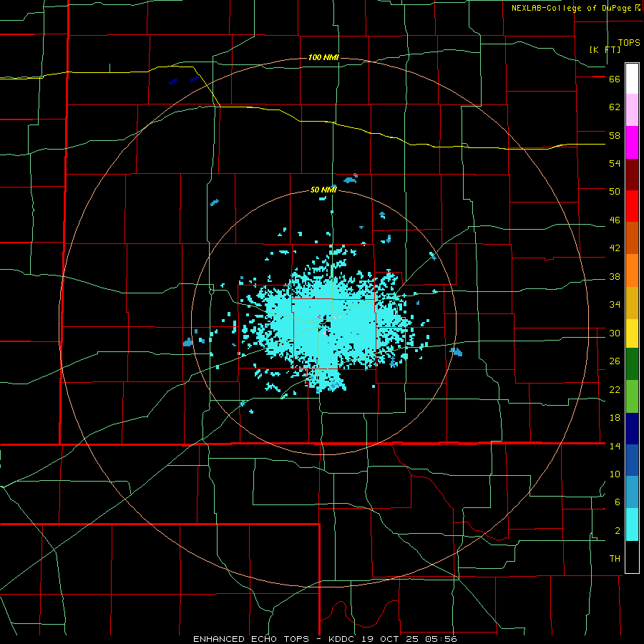Click the "42" scale value
This screenshot has height=644, width=644.
pyautogui.click(x=615, y=248)
